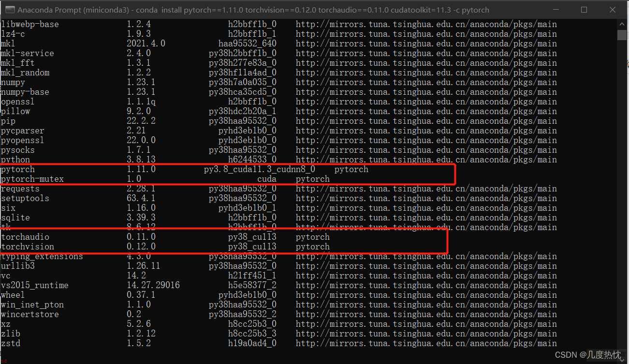Viewport: 629px width, 364px height.
Task: Click the package name wheel
Action: pos(13,295)
